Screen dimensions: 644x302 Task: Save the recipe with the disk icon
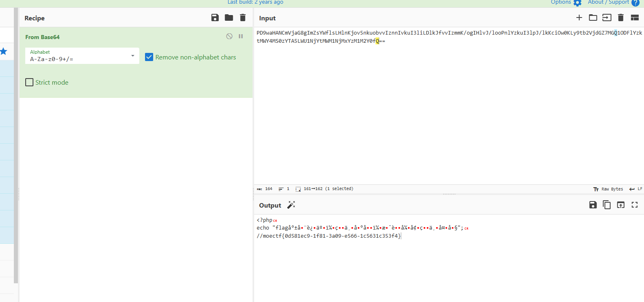point(215,18)
